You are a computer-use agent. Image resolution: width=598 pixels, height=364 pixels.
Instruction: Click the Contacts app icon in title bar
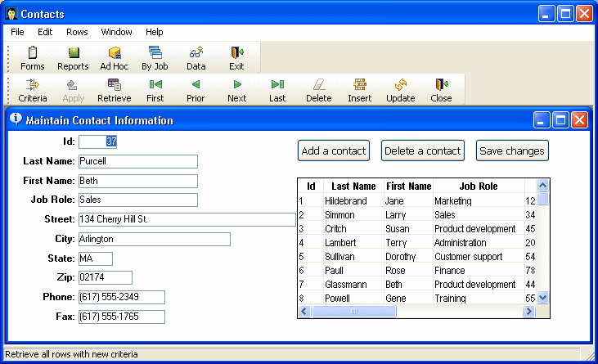(11, 14)
